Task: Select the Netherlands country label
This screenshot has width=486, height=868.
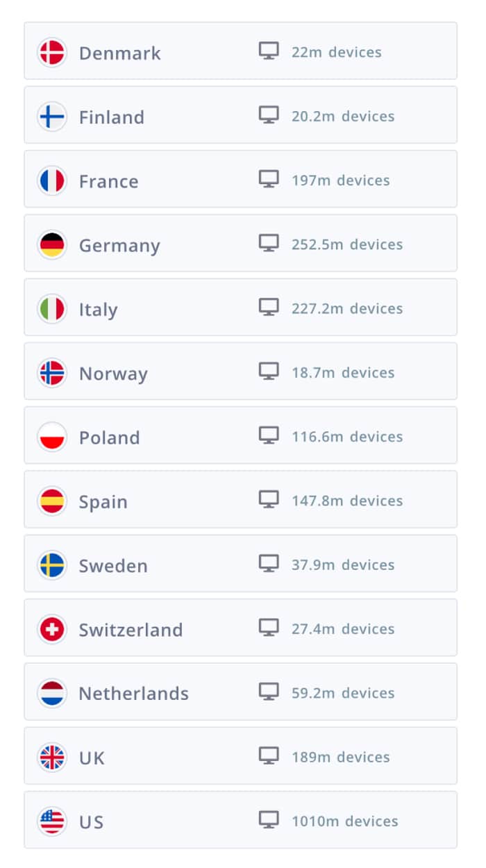Action: pos(133,693)
